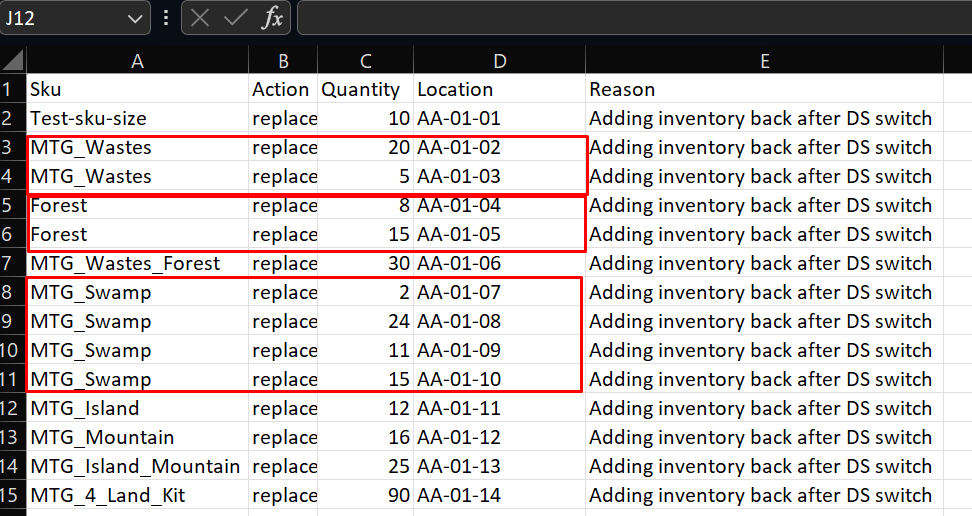This screenshot has width=972, height=516.
Task: Click cell containing MTG_Wastes_Forest
Action: [x=138, y=264]
